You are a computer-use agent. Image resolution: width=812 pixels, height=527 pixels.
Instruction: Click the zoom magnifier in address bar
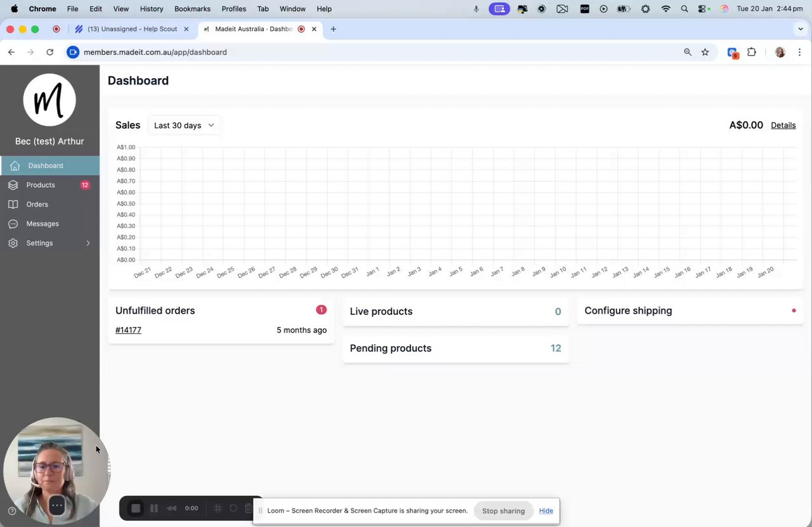688,52
